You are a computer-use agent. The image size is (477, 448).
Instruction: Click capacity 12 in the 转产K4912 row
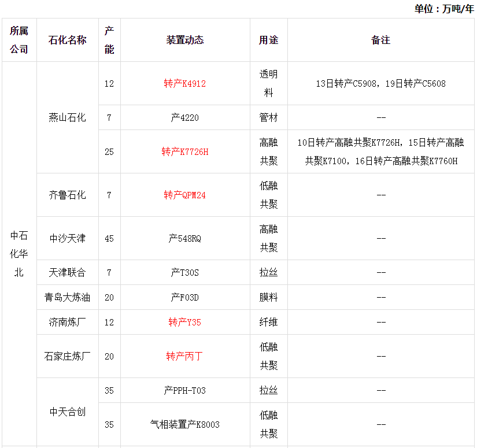[x=109, y=83]
